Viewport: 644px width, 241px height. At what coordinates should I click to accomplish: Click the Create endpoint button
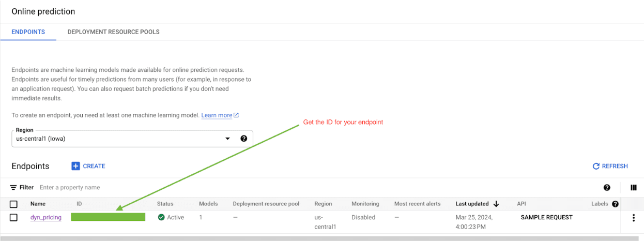coord(88,166)
